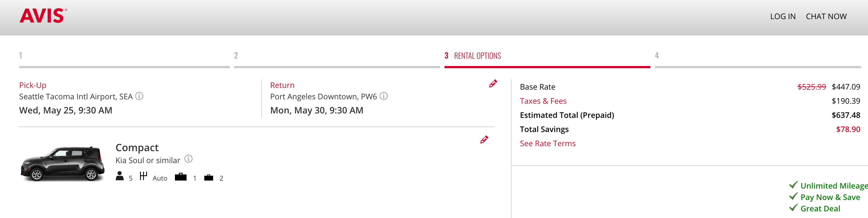The width and height of the screenshot is (868, 218).
Task: Open step 1 of the booking flow
Action: pyautogui.click(x=20, y=56)
